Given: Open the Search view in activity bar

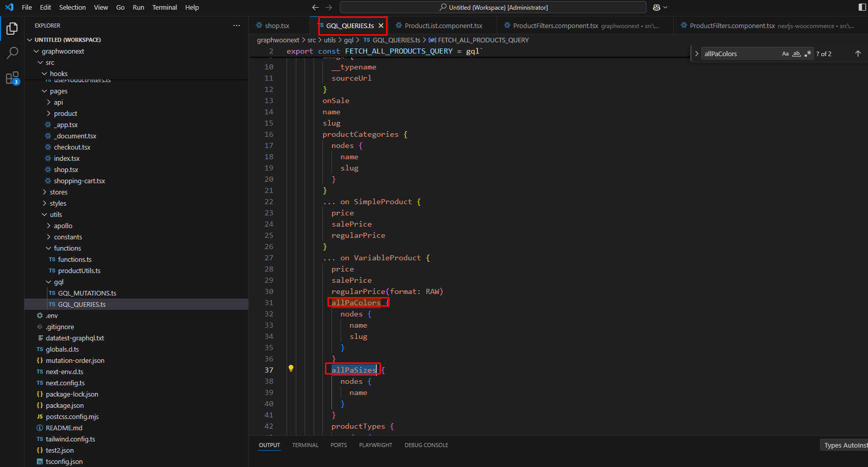Looking at the screenshot, I should tap(12, 53).
